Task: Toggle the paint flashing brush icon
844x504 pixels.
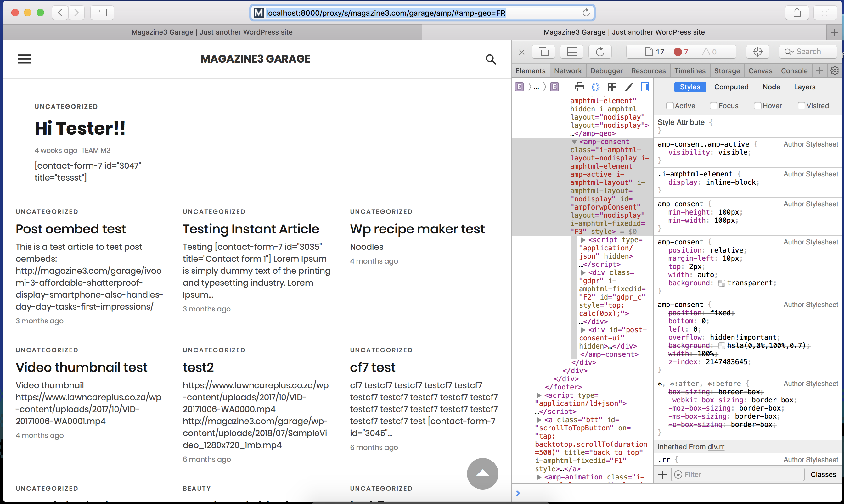Action: tap(629, 87)
